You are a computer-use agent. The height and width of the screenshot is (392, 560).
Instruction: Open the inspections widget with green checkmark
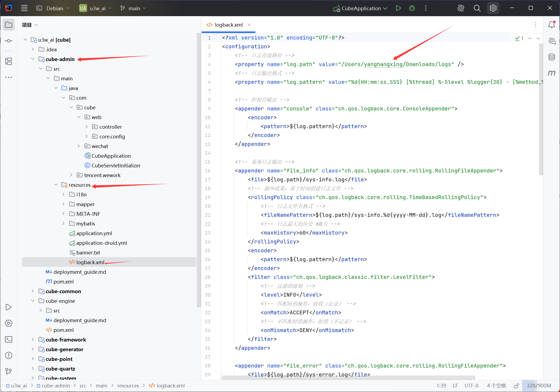[519, 38]
